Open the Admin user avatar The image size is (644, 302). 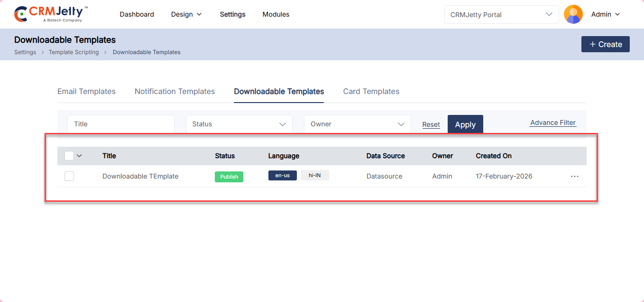pos(573,14)
